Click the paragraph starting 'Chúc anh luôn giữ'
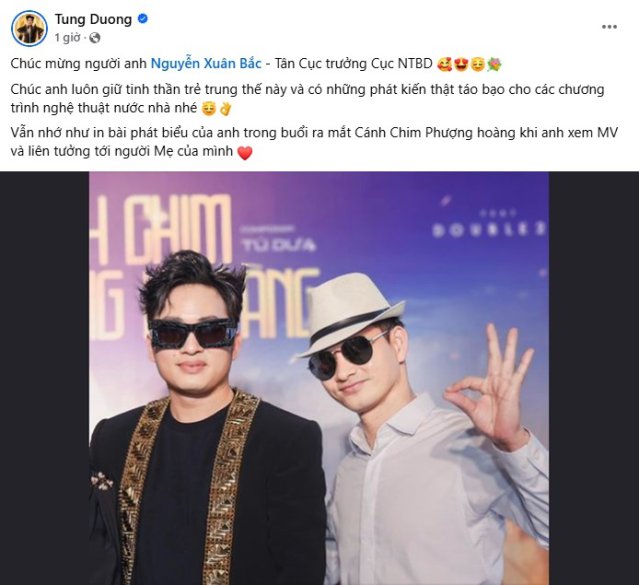The width and height of the screenshot is (639, 585). [307, 99]
